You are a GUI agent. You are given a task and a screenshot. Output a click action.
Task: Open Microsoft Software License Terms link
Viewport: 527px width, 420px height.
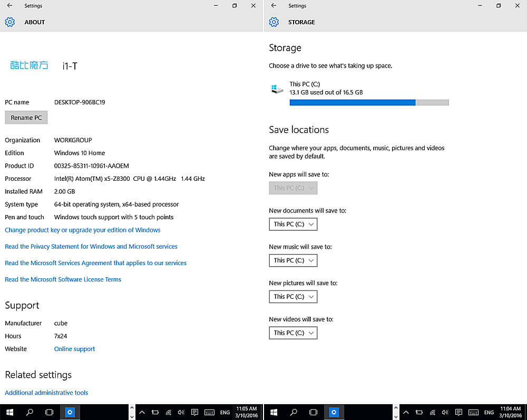[x=63, y=279]
